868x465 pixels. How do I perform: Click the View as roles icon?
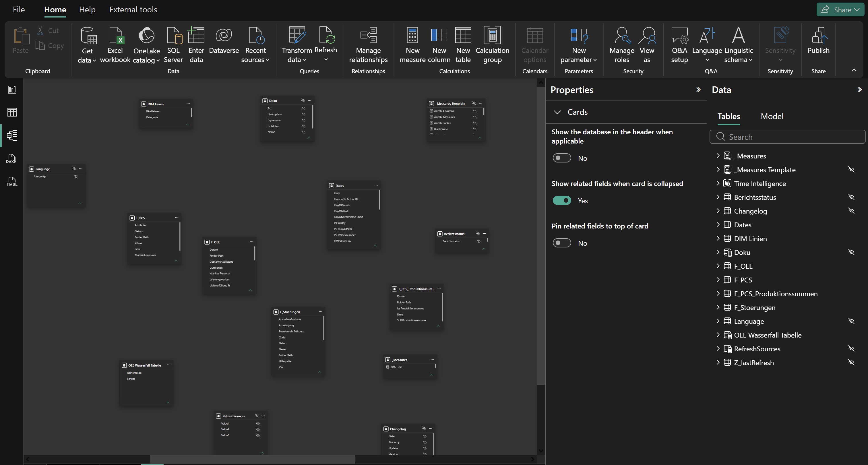(x=647, y=35)
